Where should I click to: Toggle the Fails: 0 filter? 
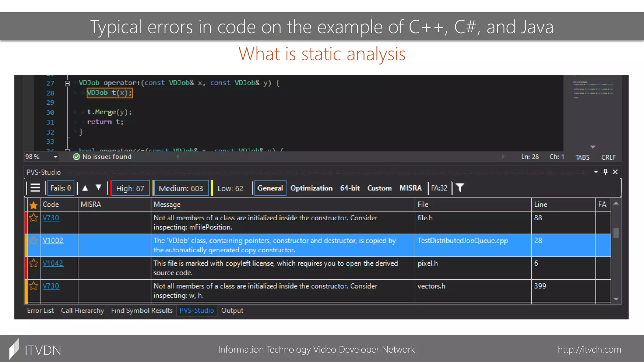click(x=61, y=188)
